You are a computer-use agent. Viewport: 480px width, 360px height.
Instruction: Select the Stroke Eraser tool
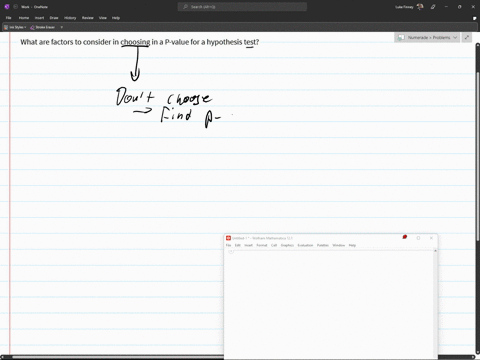(42, 27)
